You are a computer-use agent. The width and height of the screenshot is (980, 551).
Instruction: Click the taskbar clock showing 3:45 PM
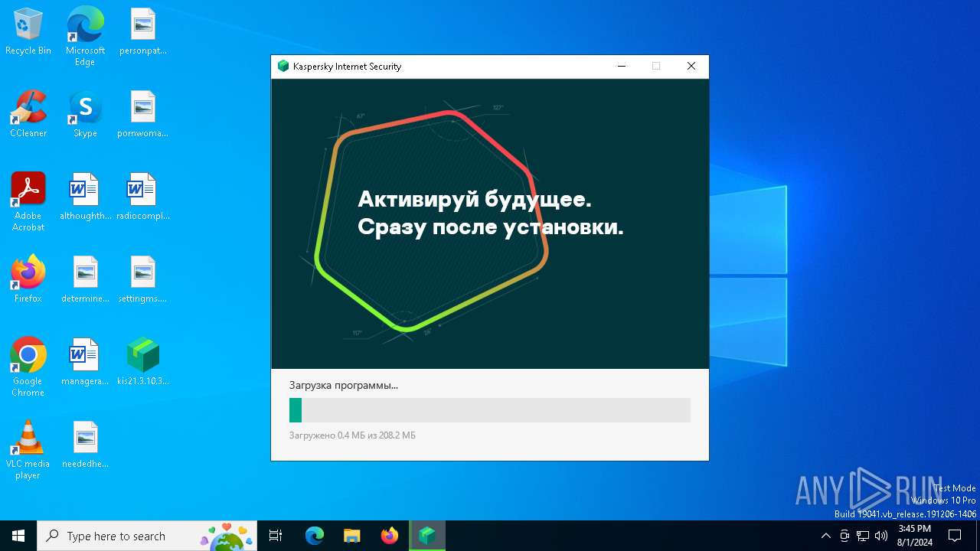point(914,536)
